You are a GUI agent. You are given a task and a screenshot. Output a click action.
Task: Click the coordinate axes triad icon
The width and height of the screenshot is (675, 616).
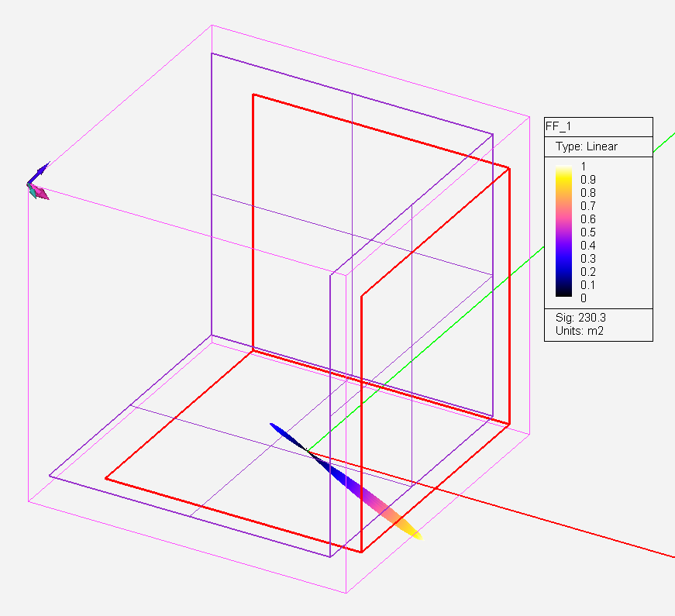click(x=38, y=181)
